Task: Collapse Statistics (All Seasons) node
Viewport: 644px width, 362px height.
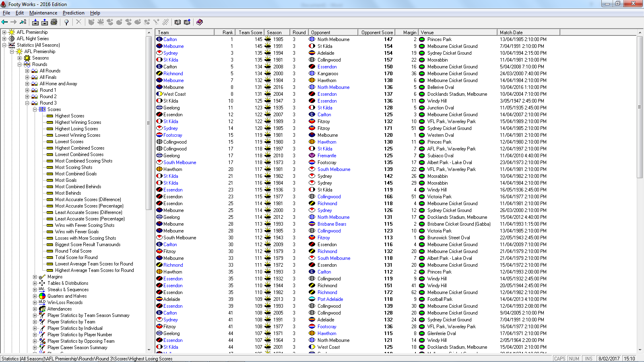Action: 4,45
